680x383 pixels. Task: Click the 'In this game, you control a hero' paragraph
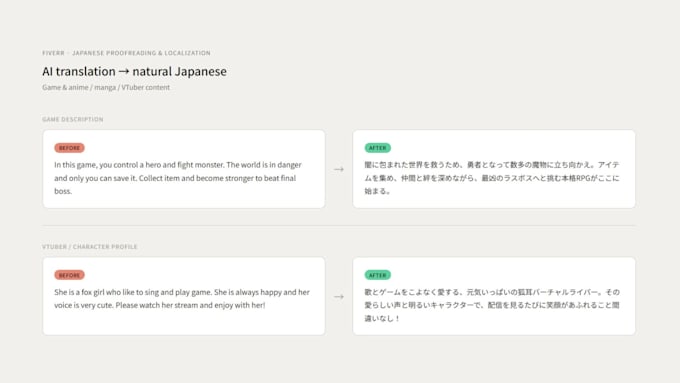coord(178,178)
